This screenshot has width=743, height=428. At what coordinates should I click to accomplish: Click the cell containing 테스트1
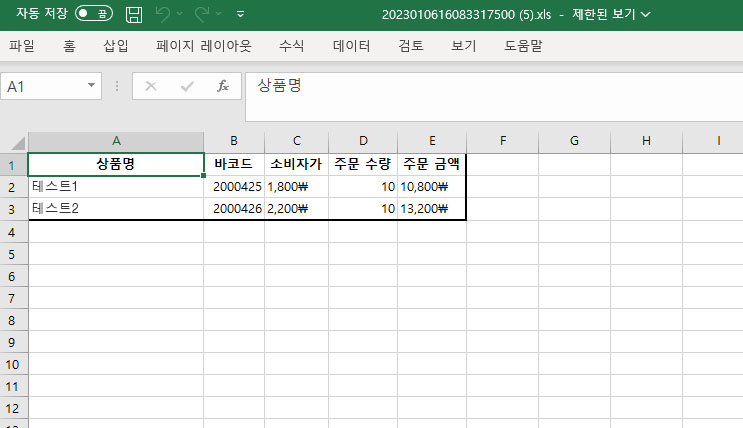(x=116, y=187)
